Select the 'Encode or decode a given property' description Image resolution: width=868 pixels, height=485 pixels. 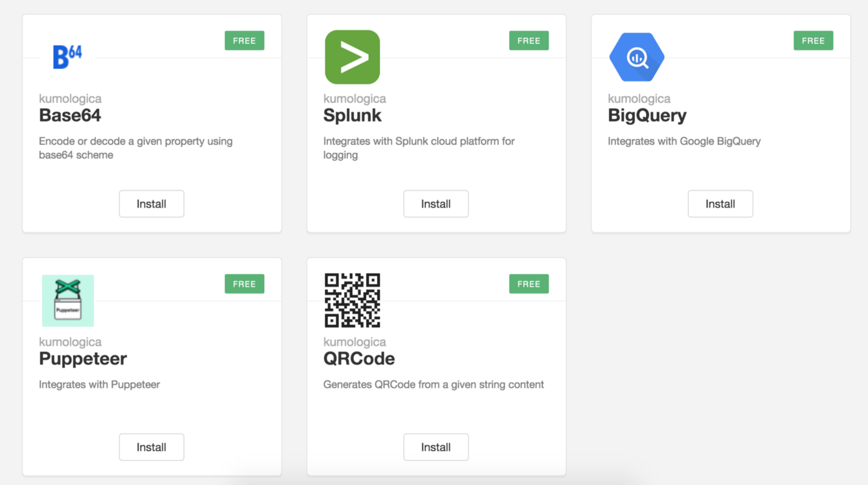(136, 148)
